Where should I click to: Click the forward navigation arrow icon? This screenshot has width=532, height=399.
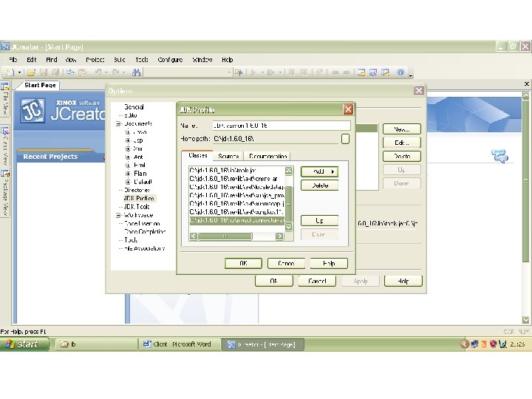point(347,72)
